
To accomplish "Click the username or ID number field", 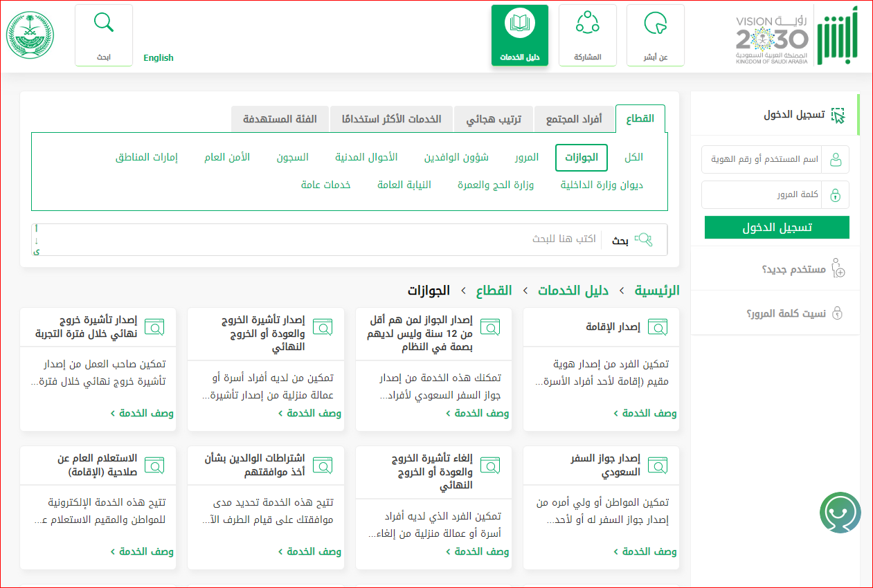I will click(x=762, y=160).
